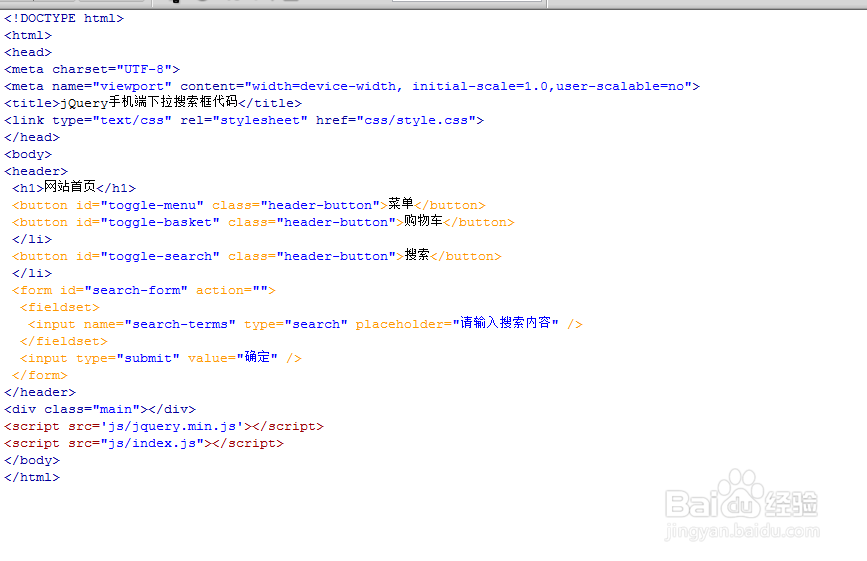Click the "js/index.js" script source
The width and height of the screenshot is (867, 561).
pos(152,444)
